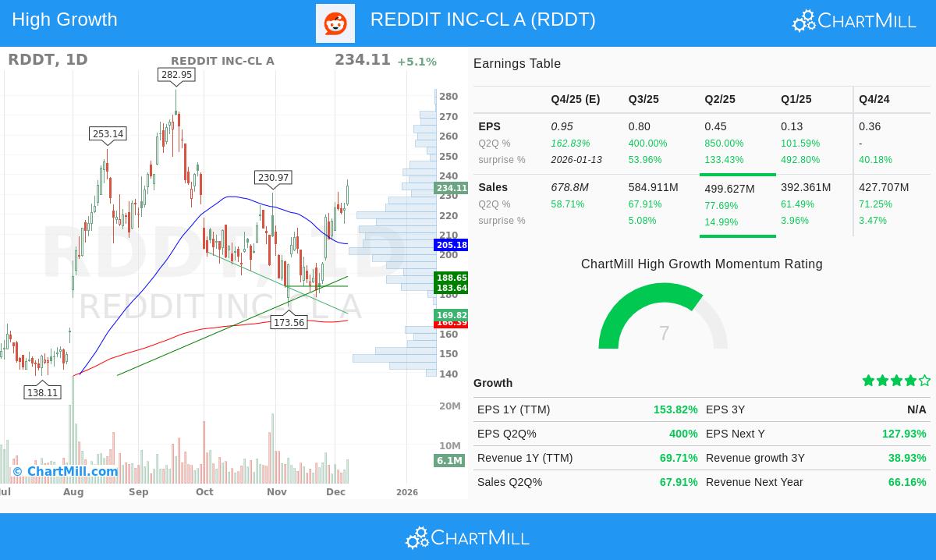This screenshot has height=560, width=936.
Task: Select the Q4/25 (E) column header
Action: tap(576, 99)
